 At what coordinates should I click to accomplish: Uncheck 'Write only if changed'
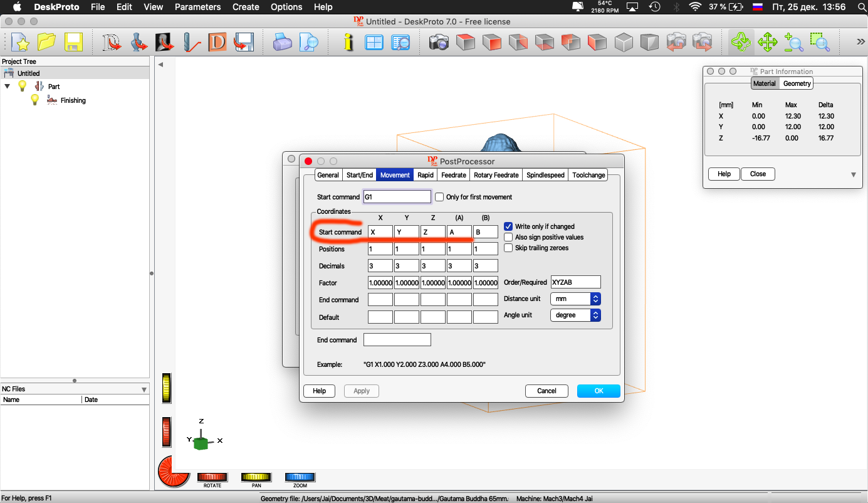(x=508, y=226)
